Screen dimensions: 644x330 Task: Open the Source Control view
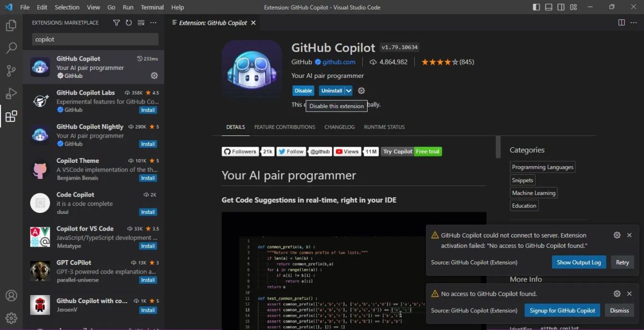click(x=11, y=70)
